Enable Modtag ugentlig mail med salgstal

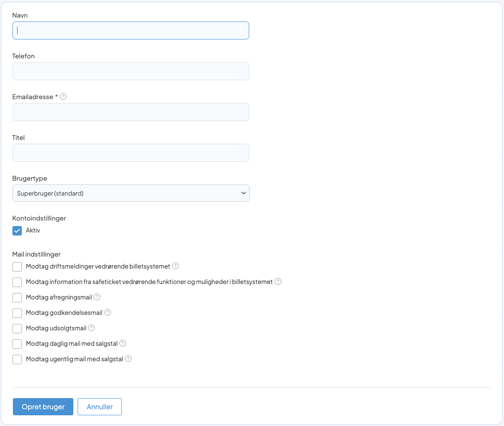point(17,360)
